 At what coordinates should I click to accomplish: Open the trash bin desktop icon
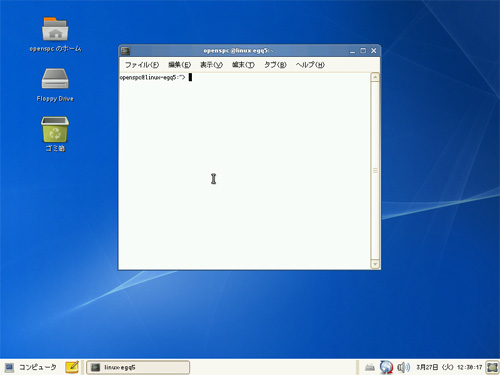[55, 130]
